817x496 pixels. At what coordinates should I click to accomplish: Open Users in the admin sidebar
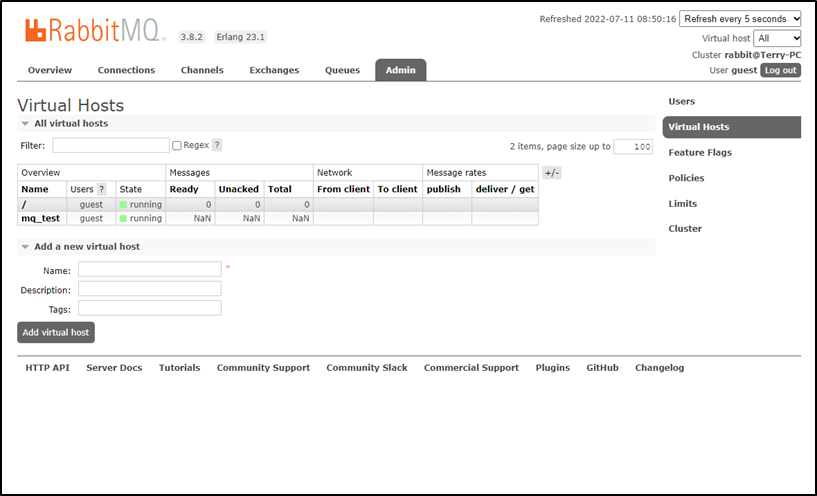[682, 102]
